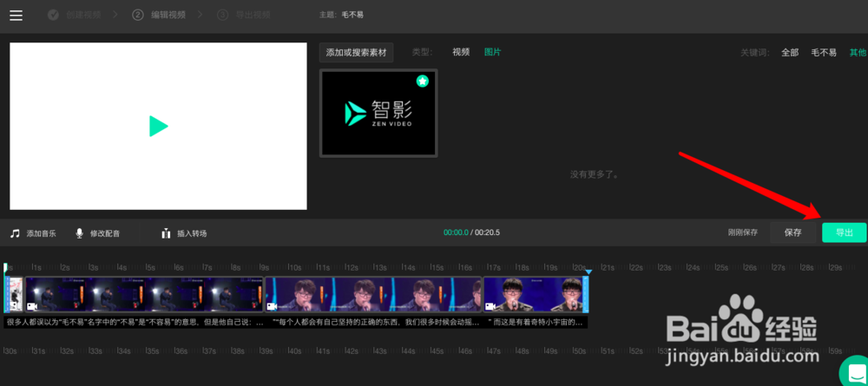Click 修改配音 label
This screenshot has height=386, width=868.
click(x=105, y=233)
